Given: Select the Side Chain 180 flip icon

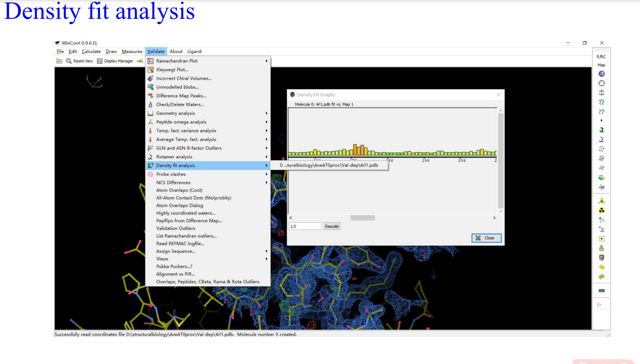Looking at the screenshot, I should point(602,177).
